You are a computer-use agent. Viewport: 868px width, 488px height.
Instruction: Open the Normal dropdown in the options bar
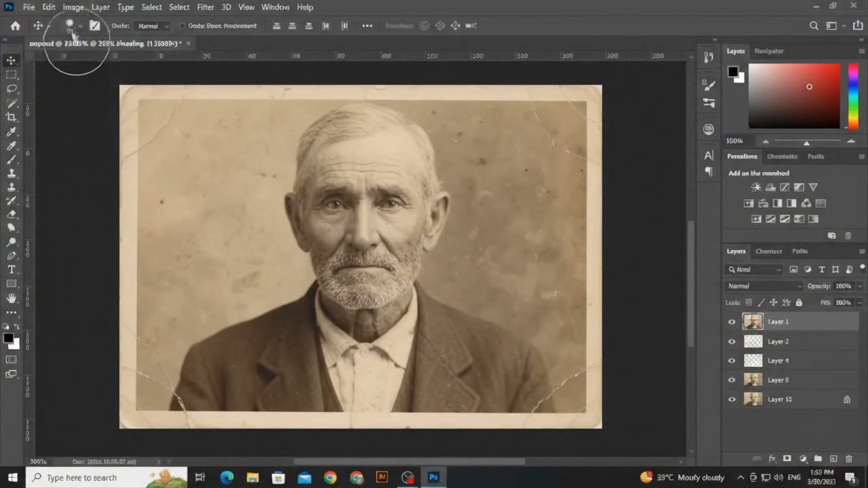click(x=152, y=26)
